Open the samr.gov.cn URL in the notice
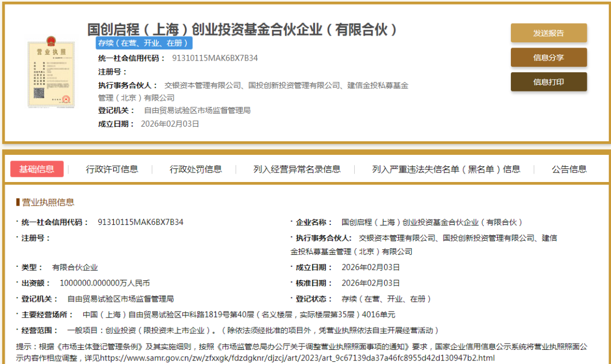This screenshot has width=611, height=364. tap(298, 358)
